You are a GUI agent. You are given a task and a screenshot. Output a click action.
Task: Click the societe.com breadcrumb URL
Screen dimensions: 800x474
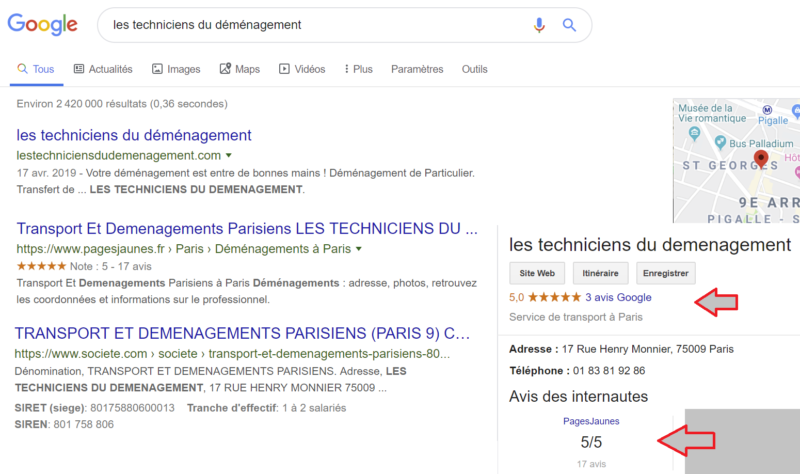(232, 354)
